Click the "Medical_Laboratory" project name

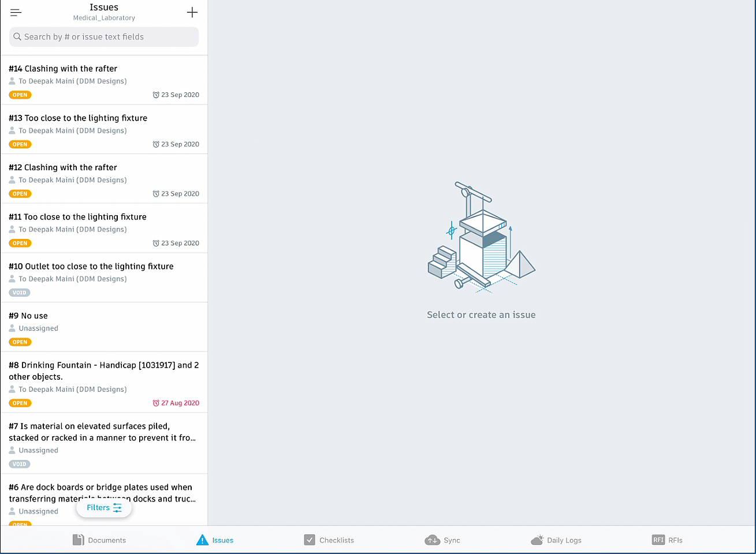(x=104, y=18)
